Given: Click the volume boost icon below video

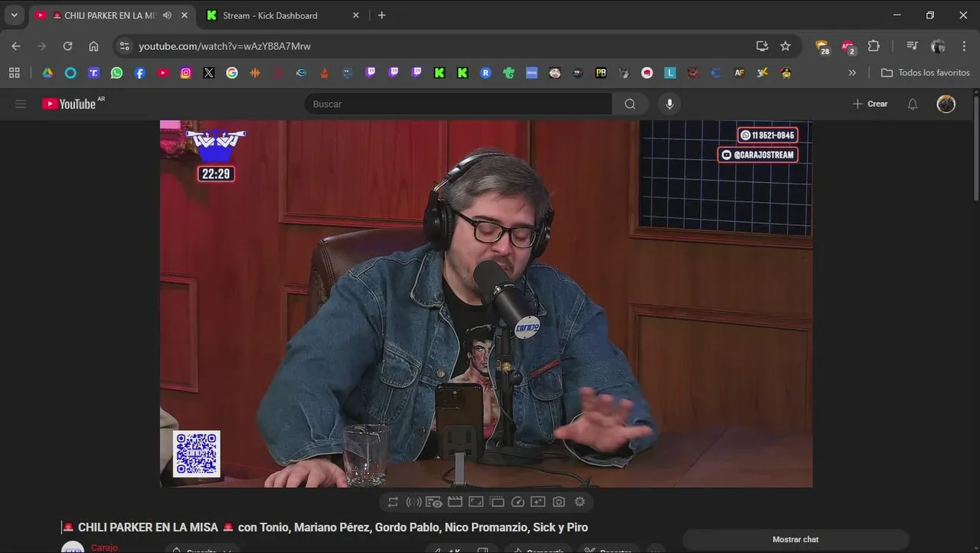Looking at the screenshot, I should coord(414,502).
